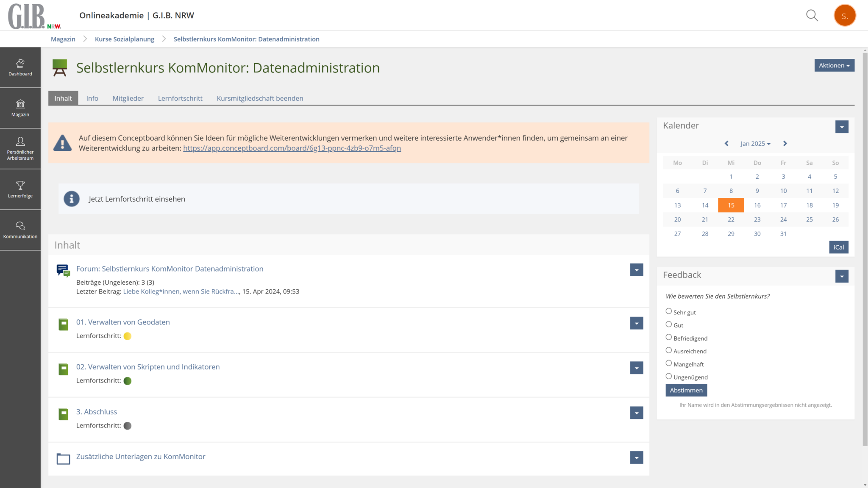Open Forum: Selbstlernkurs KomMonitor Datenadministration

point(170,269)
